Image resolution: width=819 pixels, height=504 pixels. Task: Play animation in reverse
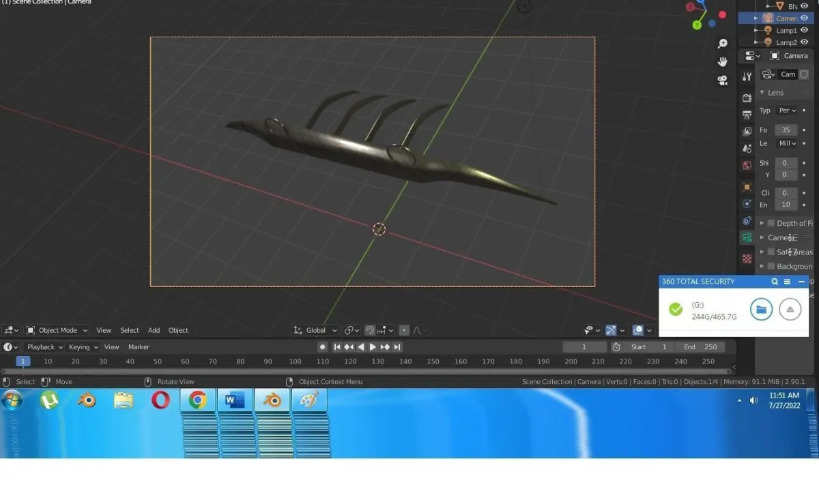[x=361, y=347]
